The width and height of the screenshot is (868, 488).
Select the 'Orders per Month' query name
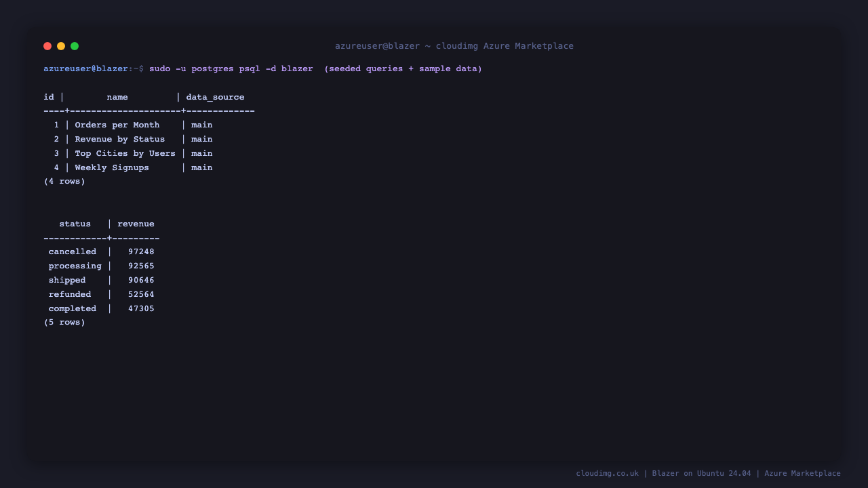point(117,125)
